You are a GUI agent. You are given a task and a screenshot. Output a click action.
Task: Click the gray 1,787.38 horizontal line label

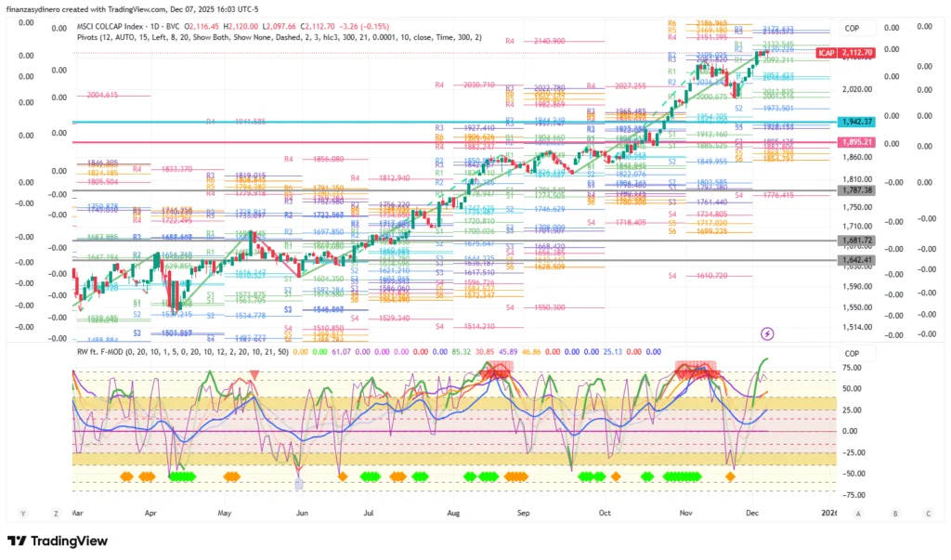[x=858, y=190]
